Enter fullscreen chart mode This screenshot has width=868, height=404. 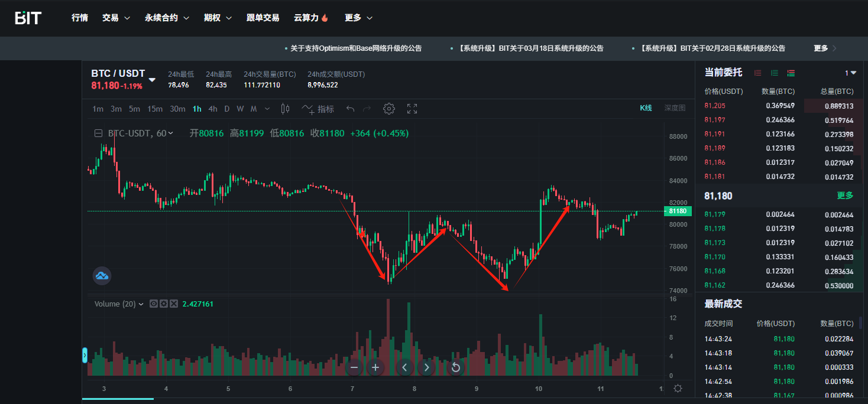(x=412, y=109)
